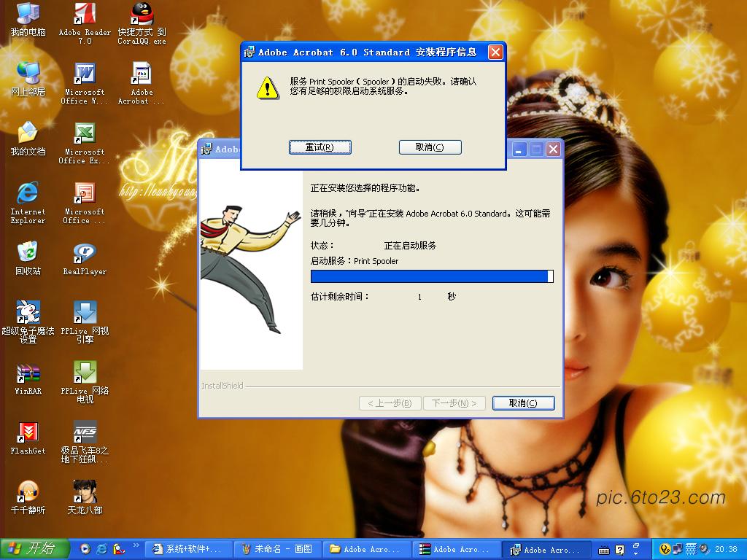
Task: Click 取消(C) in the installer wizard window
Action: pyautogui.click(x=523, y=402)
